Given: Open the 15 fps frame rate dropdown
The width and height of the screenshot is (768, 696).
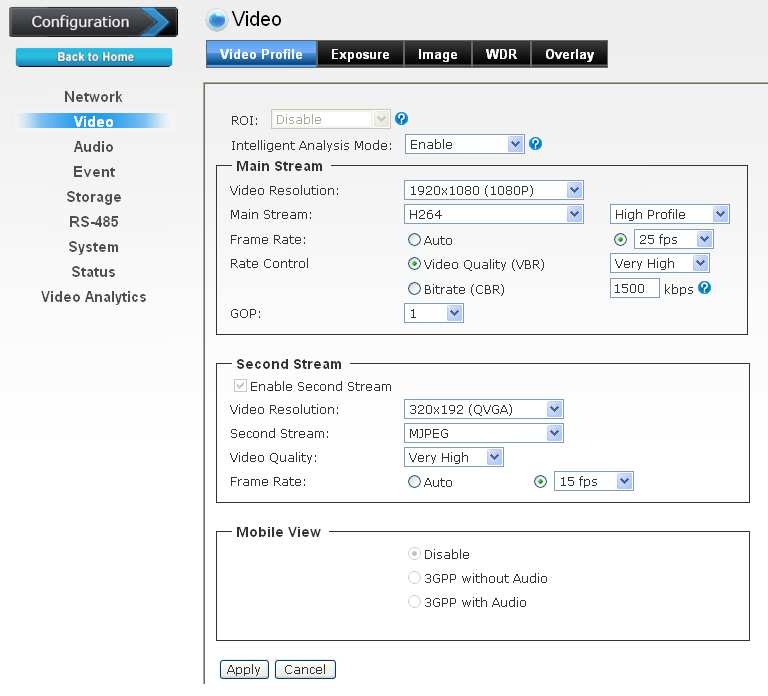Looking at the screenshot, I should pos(594,481).
